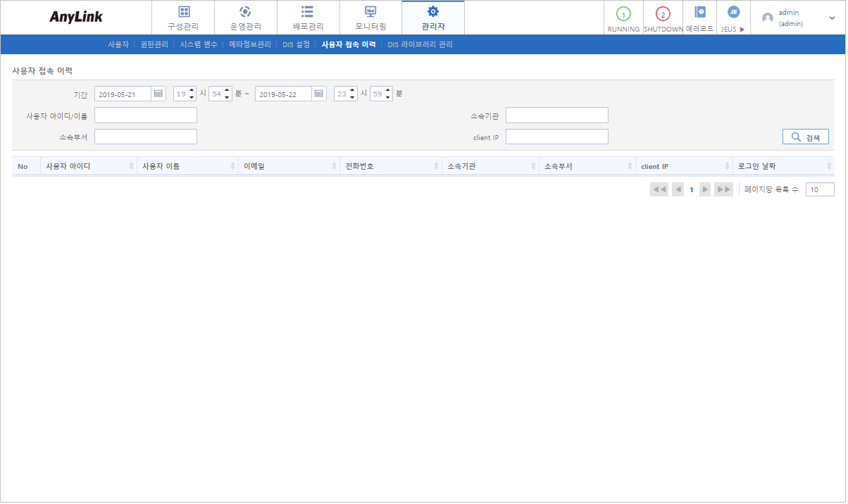Click the SHUTDOWN status circle icon

pyautogui.click(x=663, y=14)
